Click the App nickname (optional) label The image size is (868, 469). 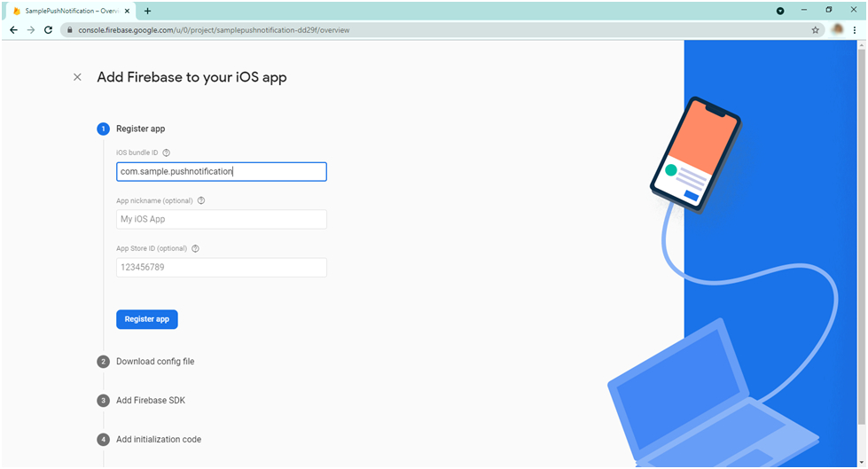[154, 200]
